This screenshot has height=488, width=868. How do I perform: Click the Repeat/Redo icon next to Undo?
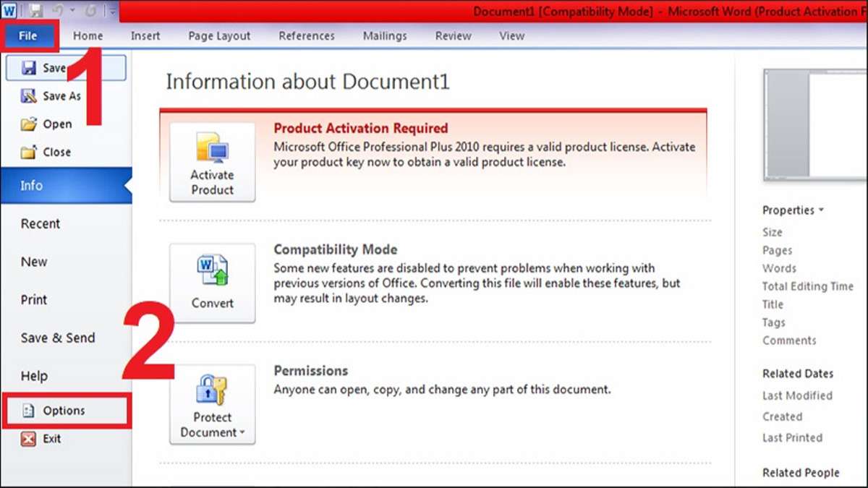[90, 10]
